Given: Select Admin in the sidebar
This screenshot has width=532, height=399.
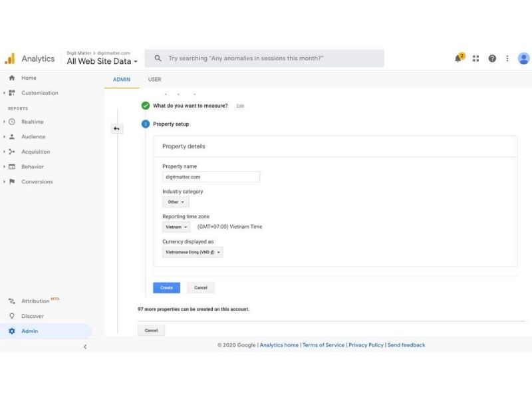Looking at the screenshot, I should [46, 331].
